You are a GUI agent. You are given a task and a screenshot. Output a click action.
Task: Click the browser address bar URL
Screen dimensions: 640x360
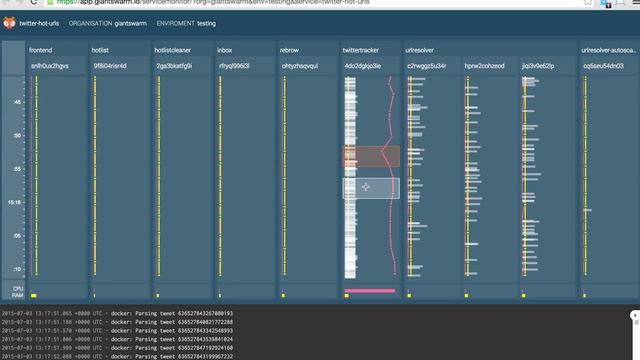(x=212, y=2)
